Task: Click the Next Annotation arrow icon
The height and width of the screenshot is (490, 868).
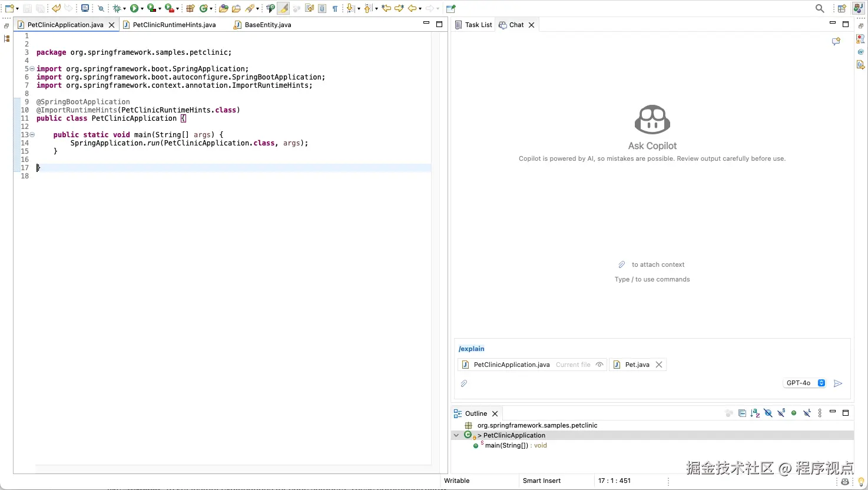Action: tap(350, 8)
